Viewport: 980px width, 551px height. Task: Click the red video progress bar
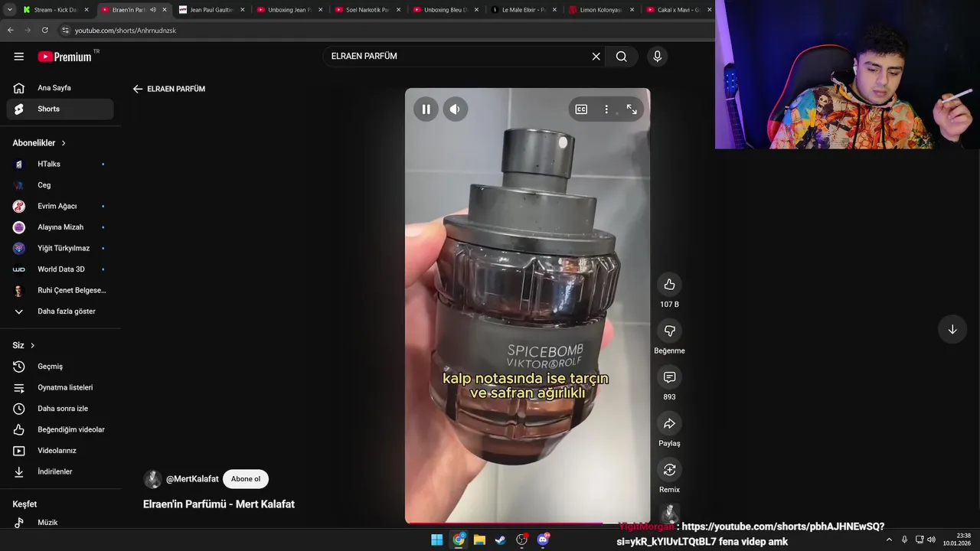528,523
